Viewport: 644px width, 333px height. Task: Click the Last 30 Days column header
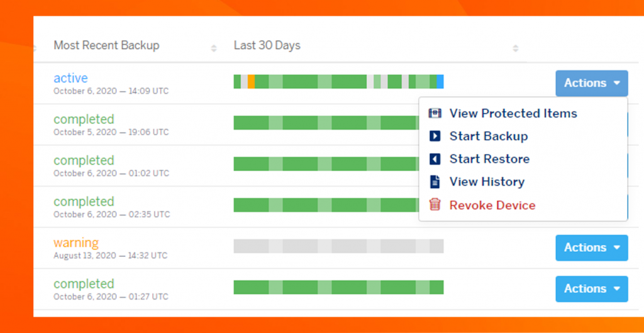267,45
